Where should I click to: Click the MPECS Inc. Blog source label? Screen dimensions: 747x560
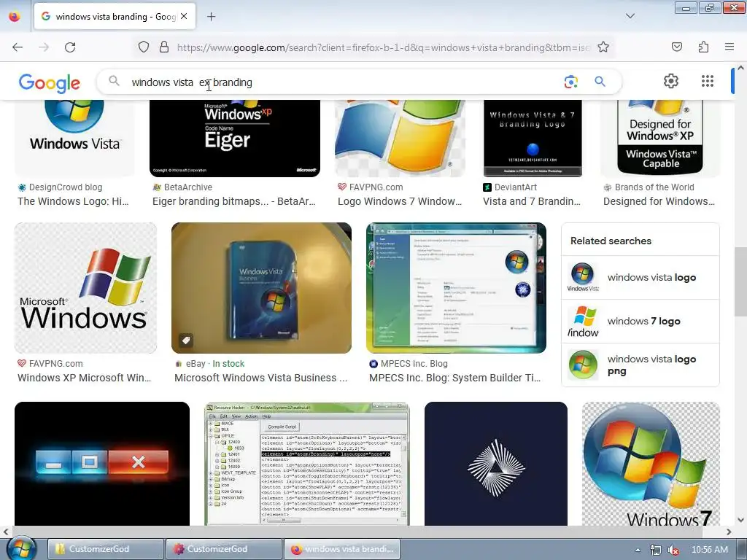[414, 363]
